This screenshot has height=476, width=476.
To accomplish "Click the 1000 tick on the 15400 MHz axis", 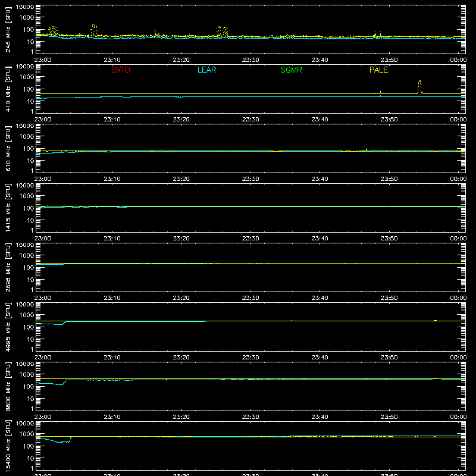I will point(27,434).
